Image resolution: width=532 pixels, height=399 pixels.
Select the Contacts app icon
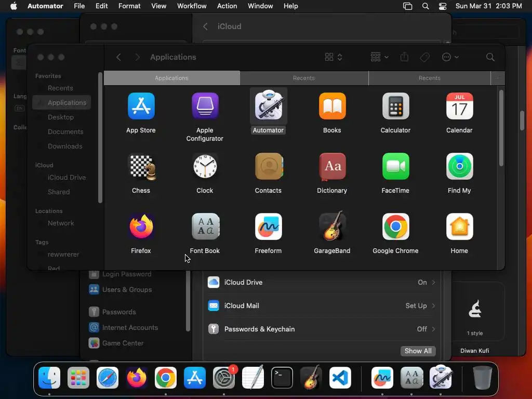pos(269,167)
